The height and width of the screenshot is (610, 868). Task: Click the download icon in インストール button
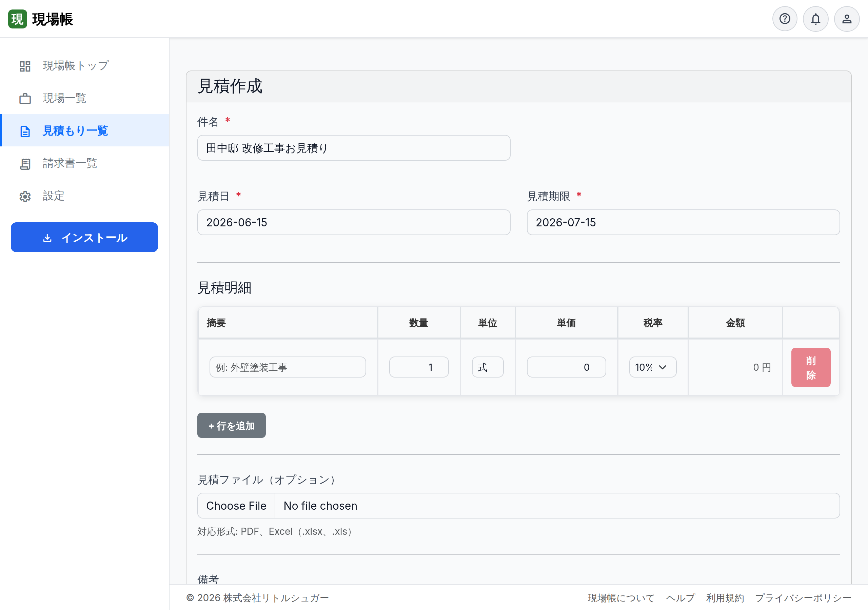point(47,238)
